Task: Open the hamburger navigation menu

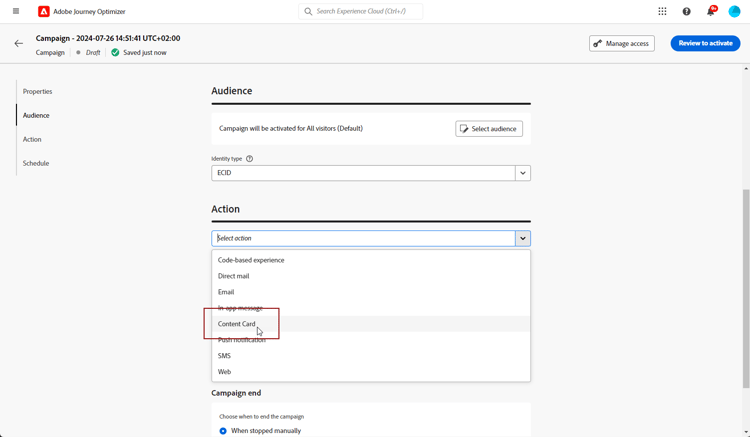Action: [16, 11]
